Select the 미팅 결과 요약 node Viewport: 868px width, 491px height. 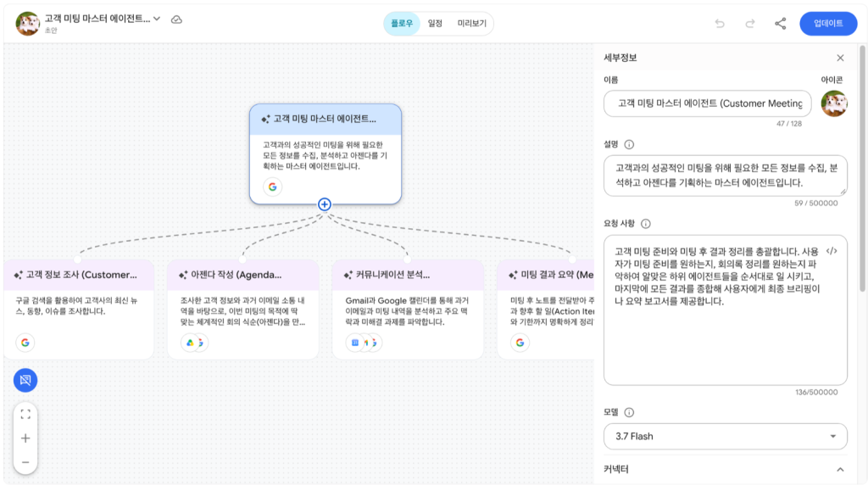[x=546, y=309]
